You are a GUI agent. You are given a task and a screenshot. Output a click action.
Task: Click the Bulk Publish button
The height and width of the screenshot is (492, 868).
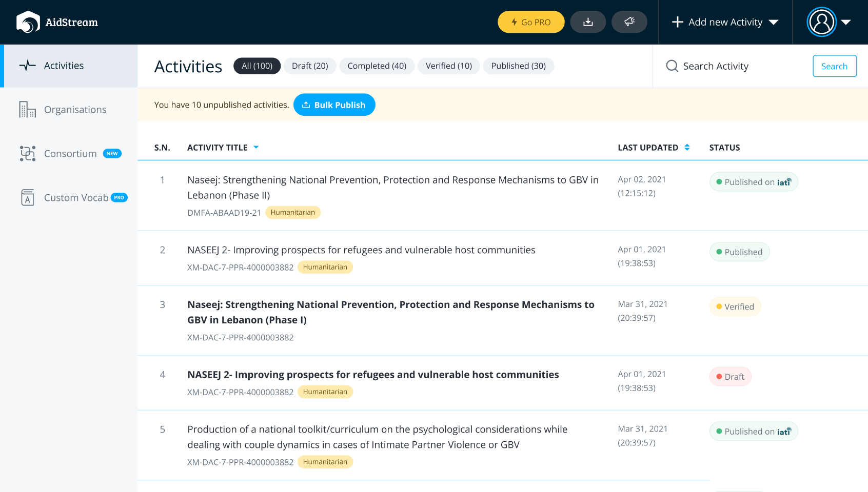pos(334,105)
